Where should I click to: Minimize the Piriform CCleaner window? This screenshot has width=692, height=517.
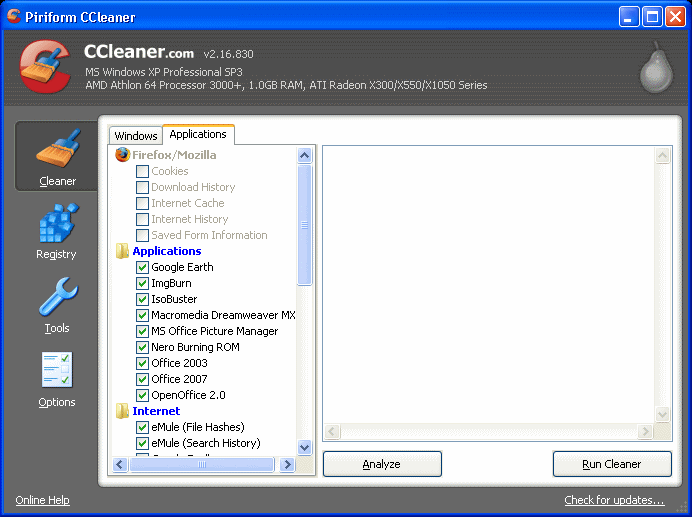pos(629,17)
